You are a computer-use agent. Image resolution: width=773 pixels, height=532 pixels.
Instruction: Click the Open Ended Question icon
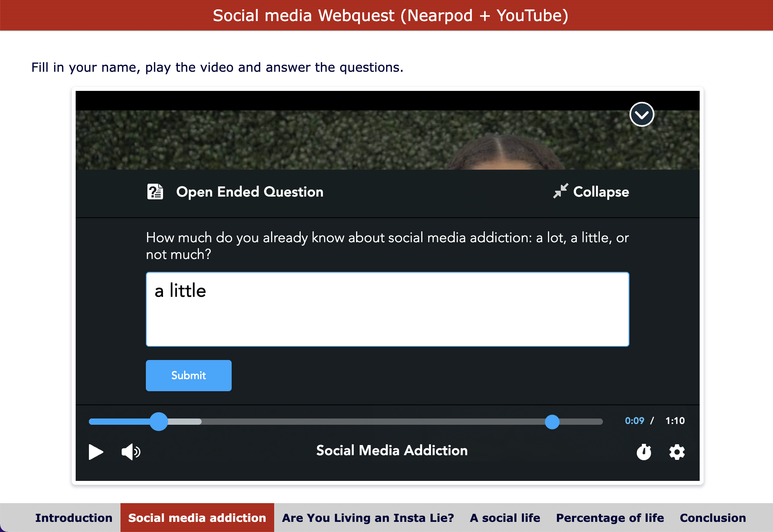pos(154,192)
